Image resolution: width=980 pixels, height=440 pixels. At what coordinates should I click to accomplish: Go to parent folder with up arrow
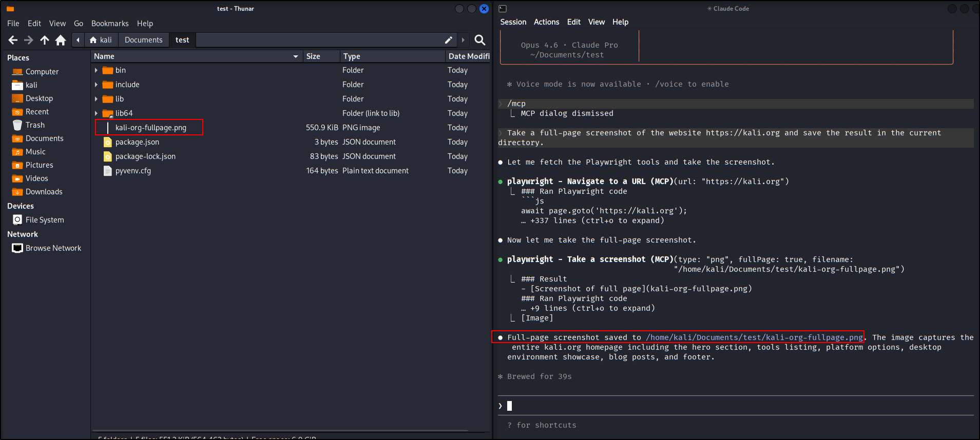click(45, 40)
